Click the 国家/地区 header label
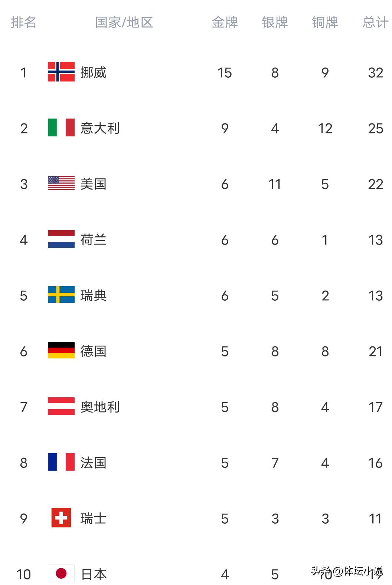The image size is (392, 585). tap(124, 22)
